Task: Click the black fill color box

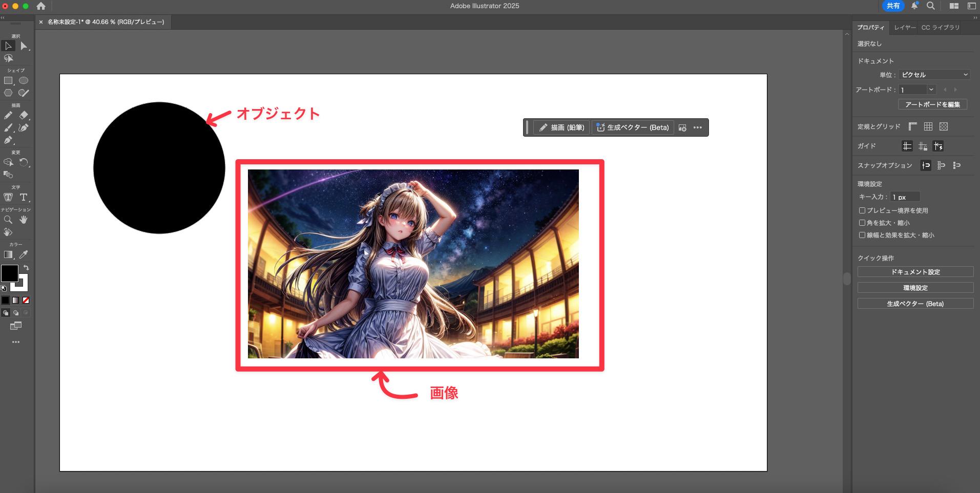Action: click(9, 273)
